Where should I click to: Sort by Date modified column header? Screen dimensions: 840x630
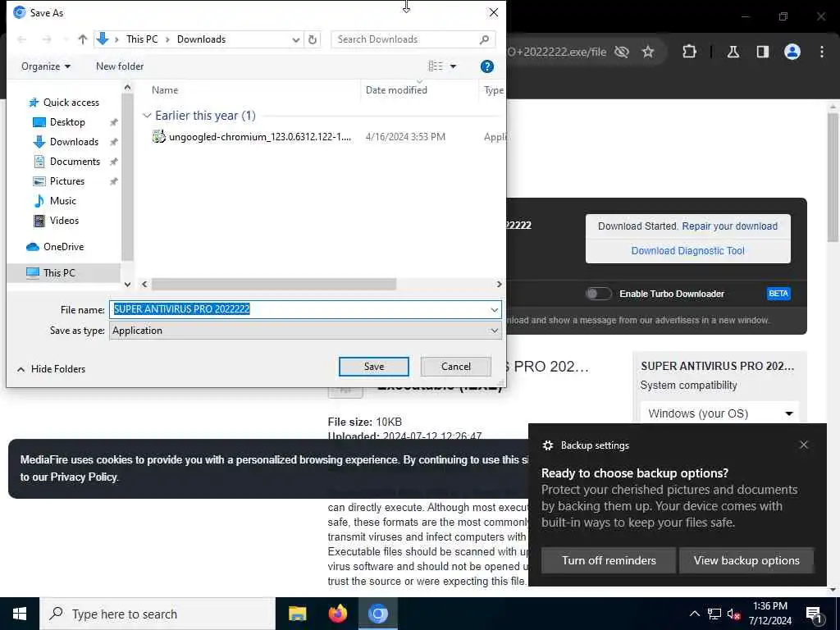click(396, 90)
